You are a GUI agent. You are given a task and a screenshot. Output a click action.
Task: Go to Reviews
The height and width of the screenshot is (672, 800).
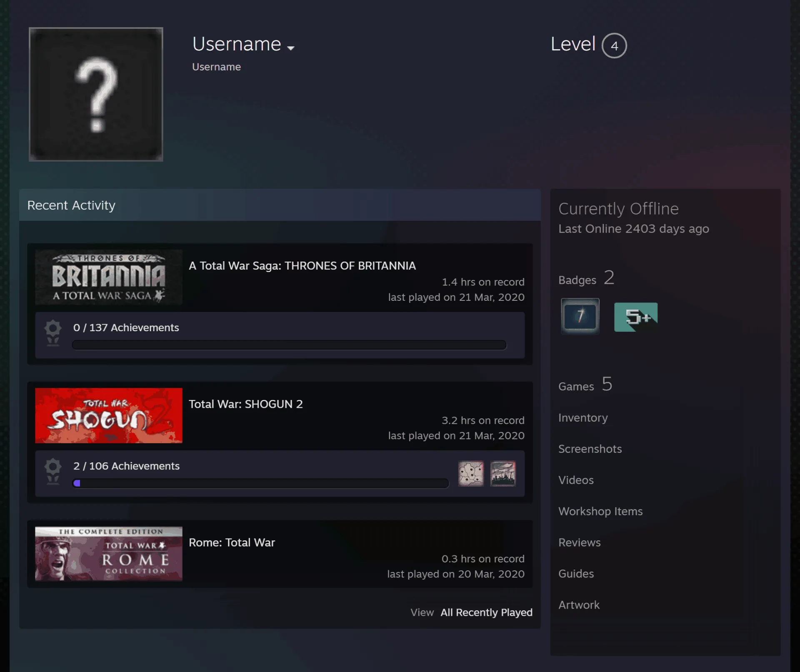pos(580,542)
